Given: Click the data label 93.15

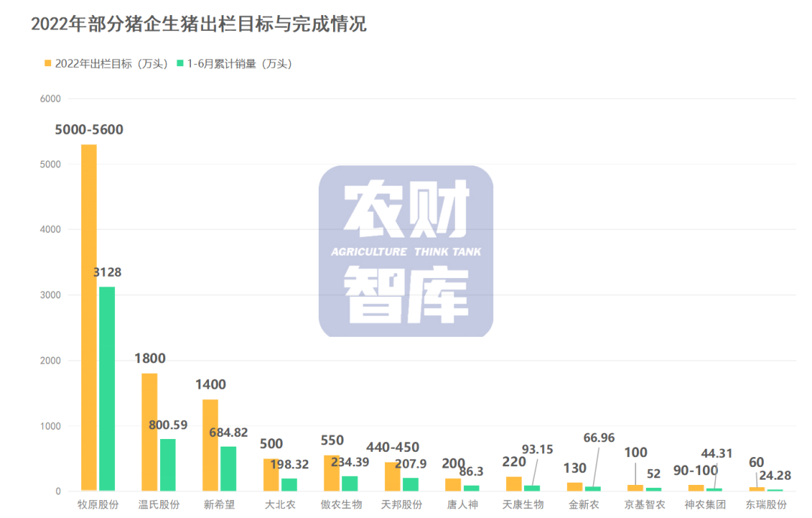Looking at the screenshot, I should [538, 449].
